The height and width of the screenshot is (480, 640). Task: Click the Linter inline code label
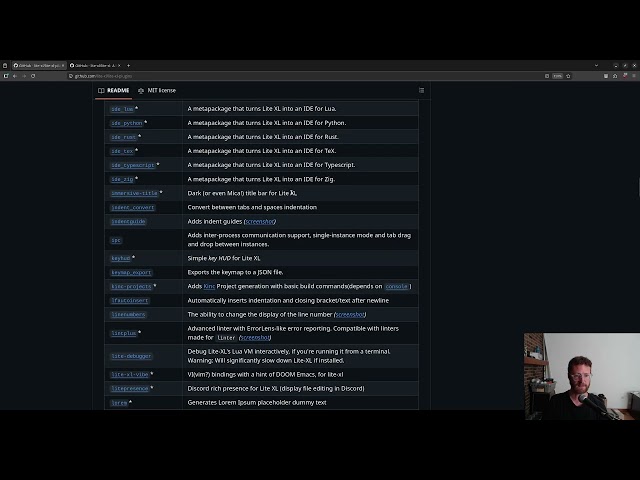(x=226, y=338)
